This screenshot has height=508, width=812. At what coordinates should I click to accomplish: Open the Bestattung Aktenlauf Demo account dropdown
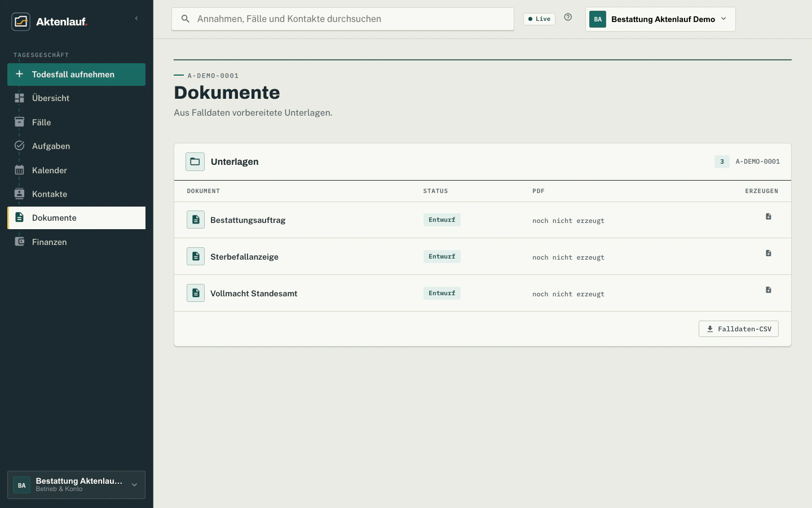660,19
